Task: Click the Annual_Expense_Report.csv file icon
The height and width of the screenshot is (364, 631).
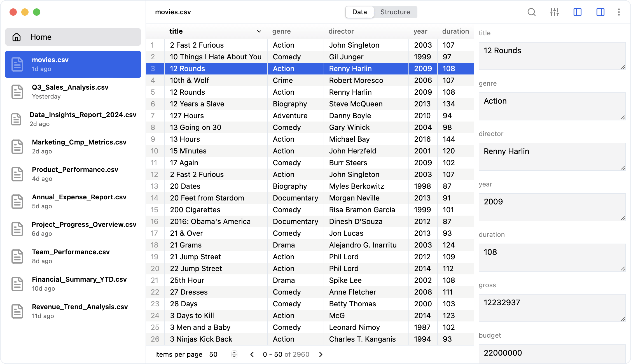Action: [17, 201]
